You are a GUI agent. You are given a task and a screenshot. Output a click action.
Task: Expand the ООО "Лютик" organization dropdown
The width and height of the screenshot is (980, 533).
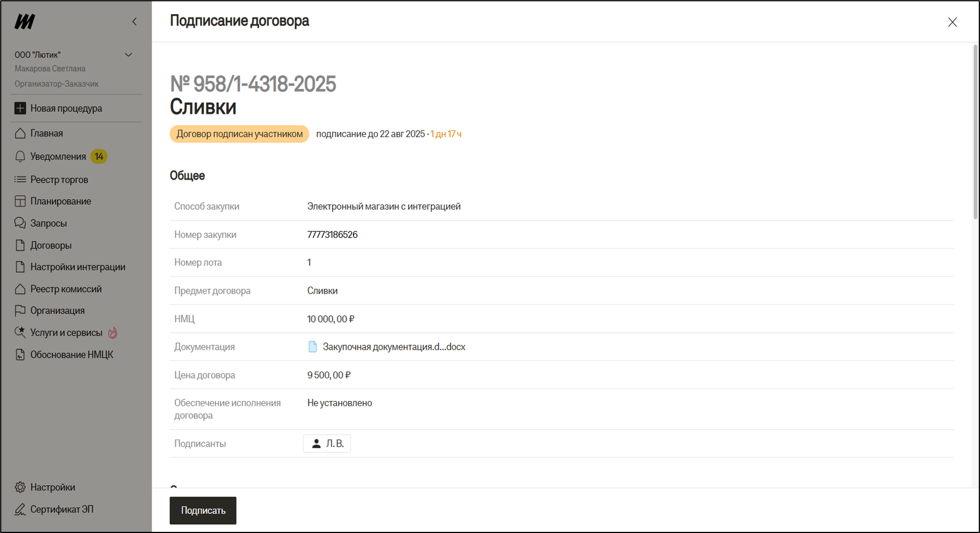click(x=129, y=55)
